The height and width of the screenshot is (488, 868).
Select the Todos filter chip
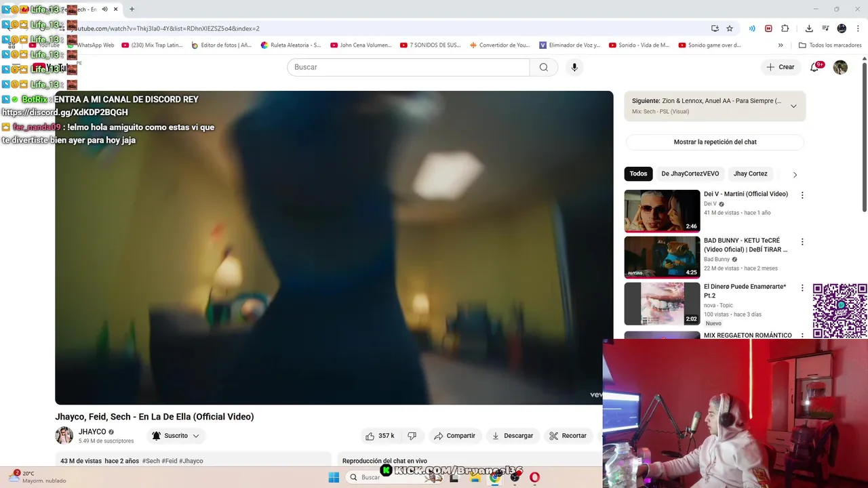638,174
